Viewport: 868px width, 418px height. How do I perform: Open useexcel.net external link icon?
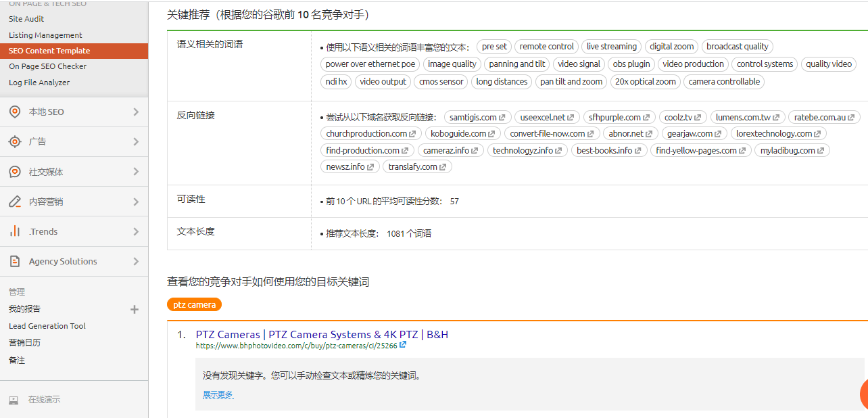click(x=571, y=117)
